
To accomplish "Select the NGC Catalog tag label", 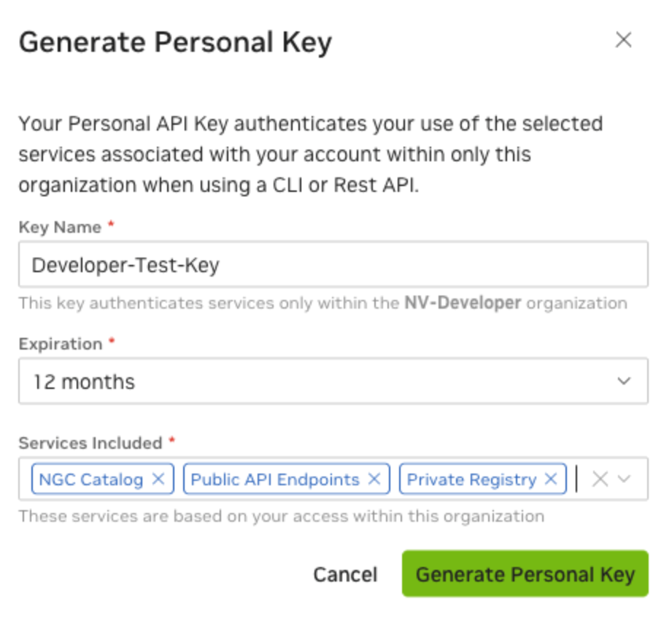I will tap(91, 479).
